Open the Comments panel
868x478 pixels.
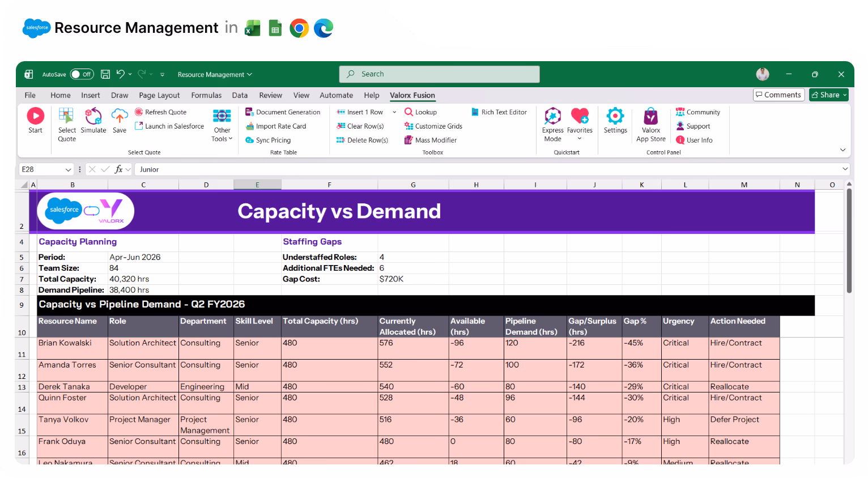[x=778, y=95]
